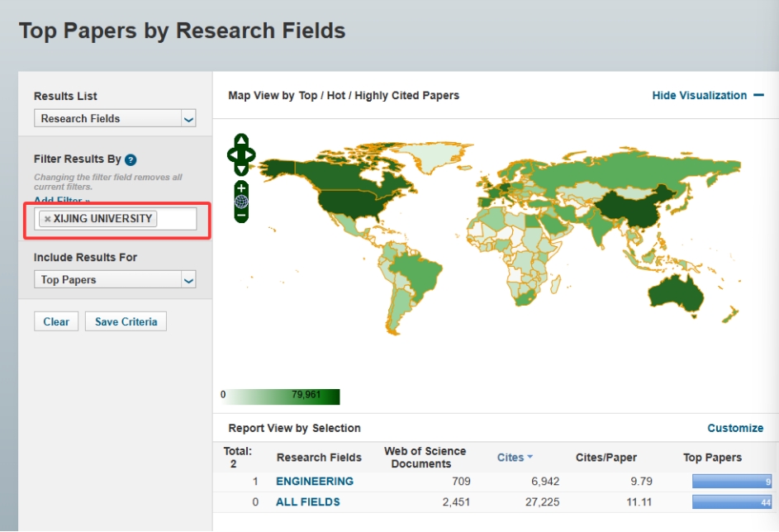The image size is (779, 532).
Task: Expand the Include Results For dropdown
Action: [114, 280]
